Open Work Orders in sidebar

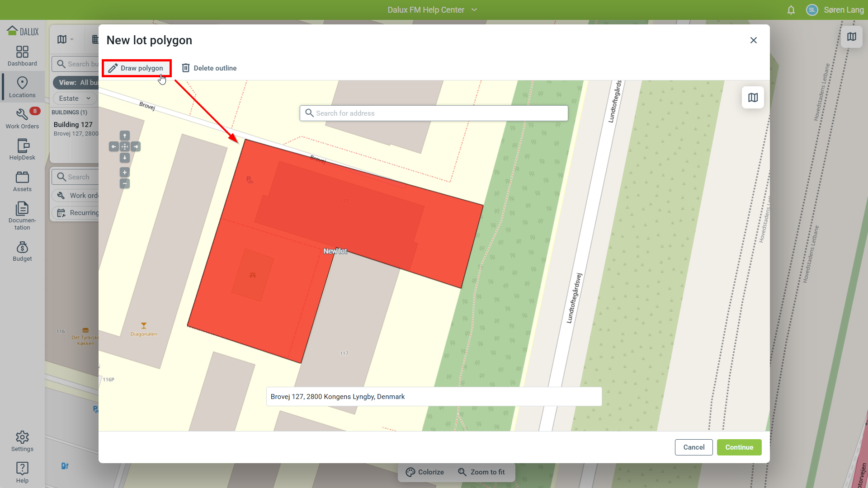(x=22, y=118)
